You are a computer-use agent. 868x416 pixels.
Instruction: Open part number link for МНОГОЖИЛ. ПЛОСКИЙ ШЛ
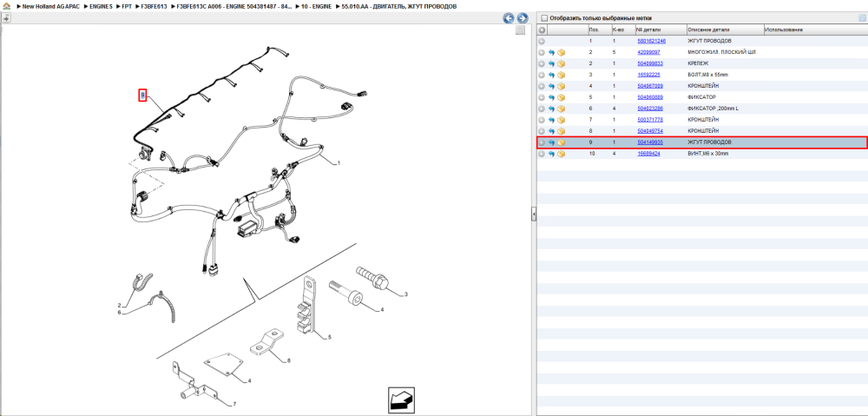pyautogui.click(x=648, y=52)
